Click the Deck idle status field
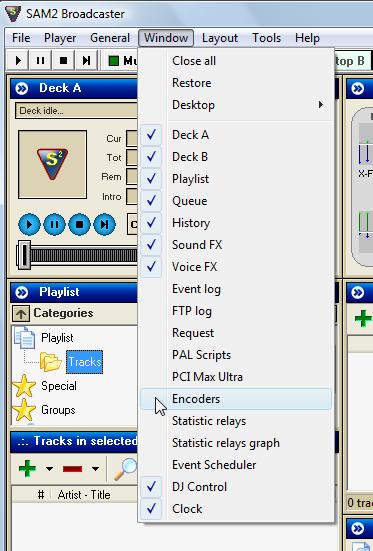Image resolution: width=373 pixels, height=551 pixels. tap(76, 111)
